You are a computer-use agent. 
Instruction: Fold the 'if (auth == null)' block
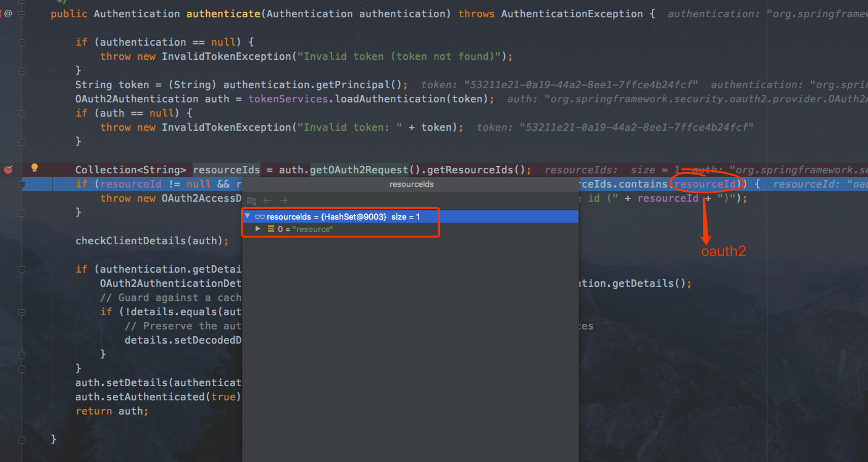click(x=22, y=113)
